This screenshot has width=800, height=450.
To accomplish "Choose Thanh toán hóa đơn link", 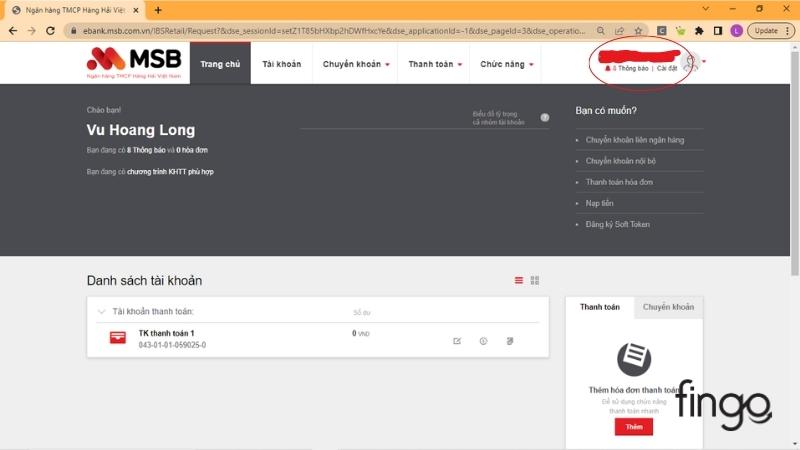I will click(619, 182).
